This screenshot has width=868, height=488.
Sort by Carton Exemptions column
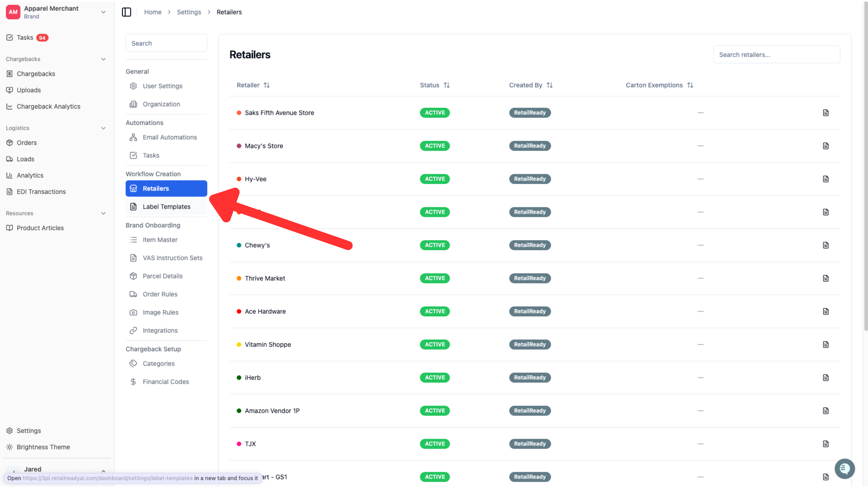[659, 85]
